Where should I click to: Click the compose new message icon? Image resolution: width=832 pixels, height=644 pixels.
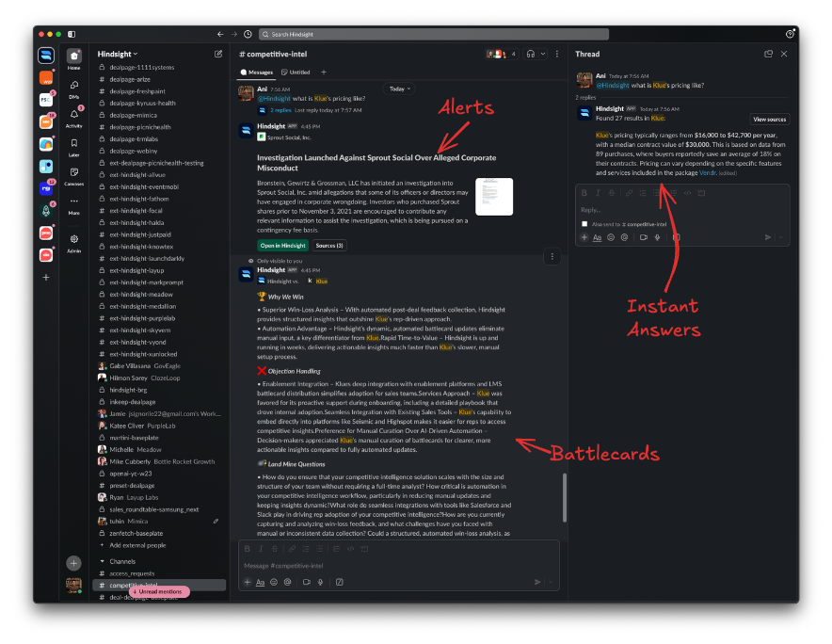218,54
